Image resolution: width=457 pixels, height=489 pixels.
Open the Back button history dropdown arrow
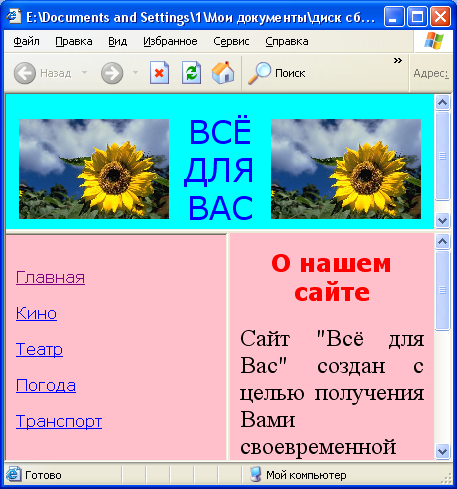[84, 72]
